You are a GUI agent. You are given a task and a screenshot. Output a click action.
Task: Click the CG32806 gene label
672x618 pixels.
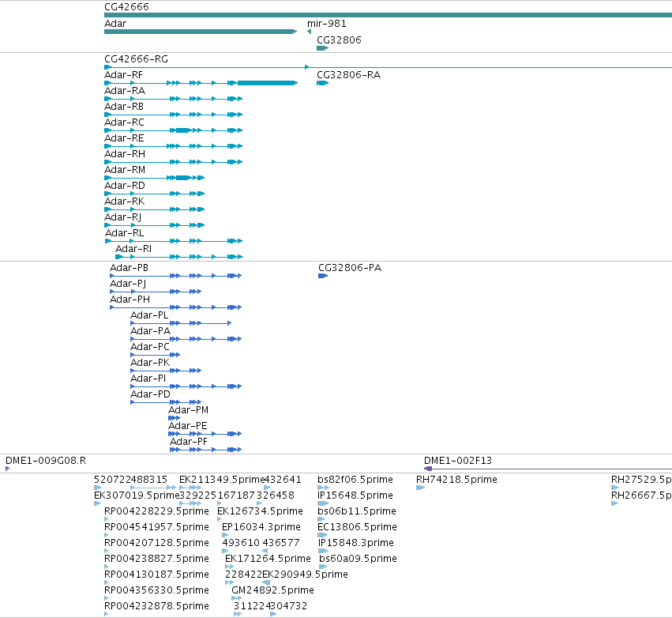[x=339, y=40]
